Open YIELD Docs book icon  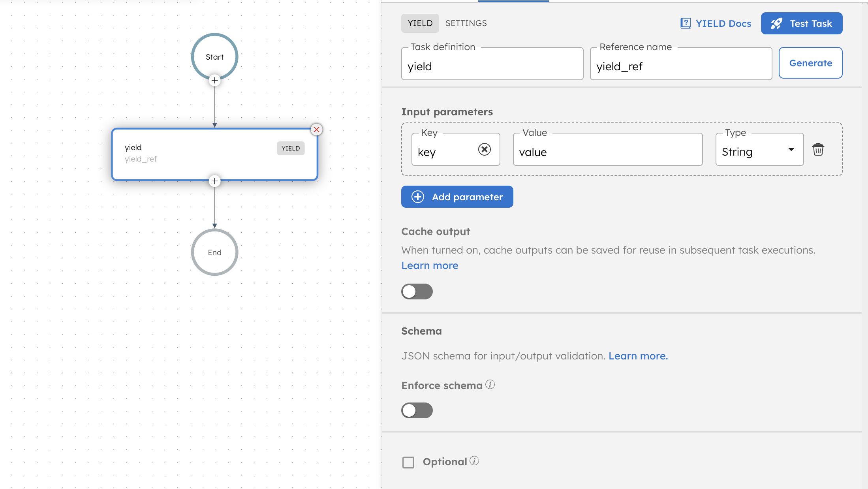[x=685, y=23]
